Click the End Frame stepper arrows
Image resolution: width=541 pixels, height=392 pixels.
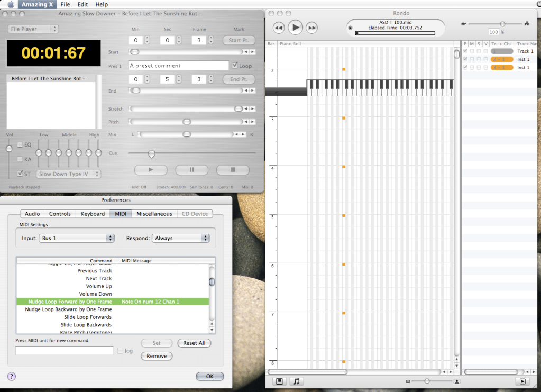tap(211, 79)
